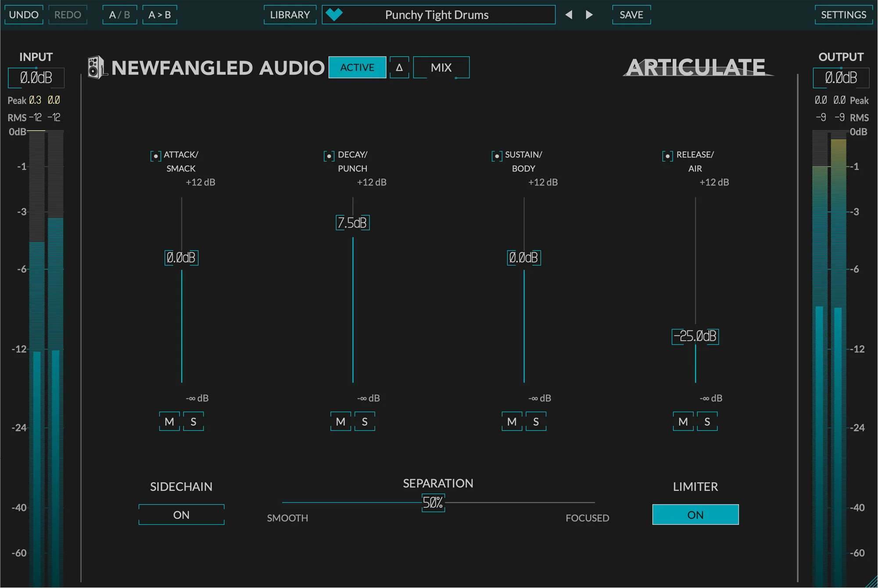Image resolution: width=878 pixels, height=588 pixels.
Task: Select the ACTIVE tab
Action: (x=357, y=67)
